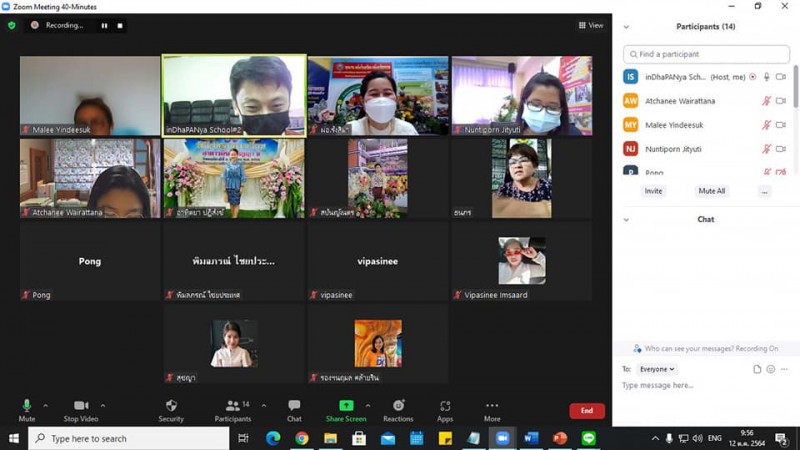Open the notification center icon
The image size is (800, 450).
point(782,438)
